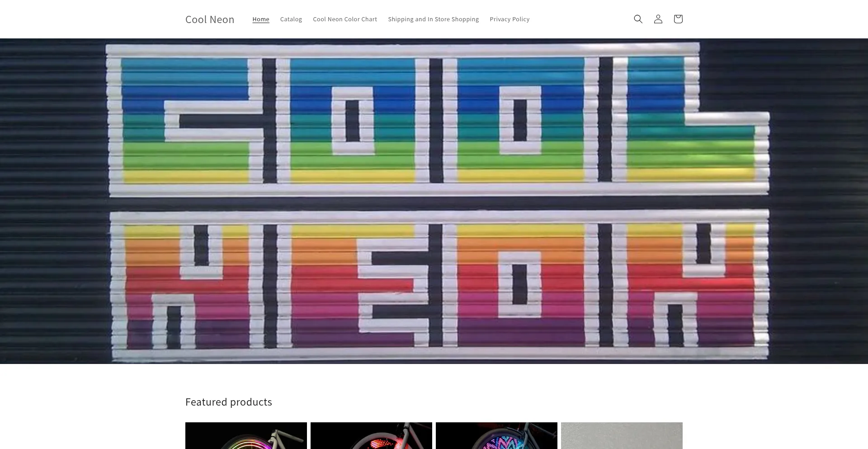Open the shopping cart icon
This screenshot has width=868, height=449.
point(678,19)
